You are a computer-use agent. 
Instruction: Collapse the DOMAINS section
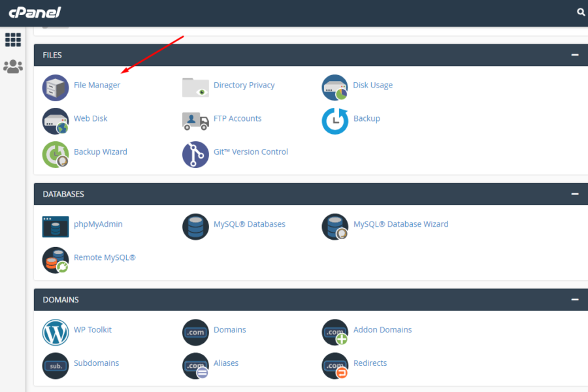575,299
